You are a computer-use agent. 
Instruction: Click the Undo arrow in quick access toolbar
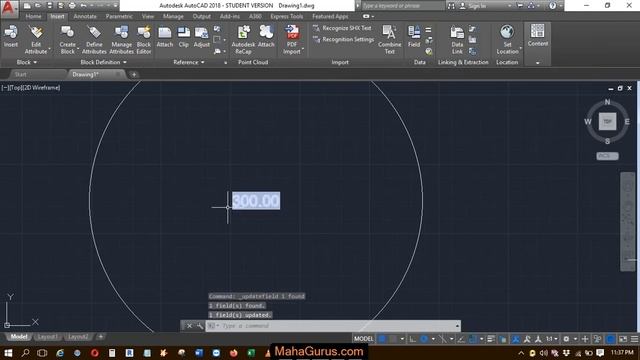(x=83, y=6)
